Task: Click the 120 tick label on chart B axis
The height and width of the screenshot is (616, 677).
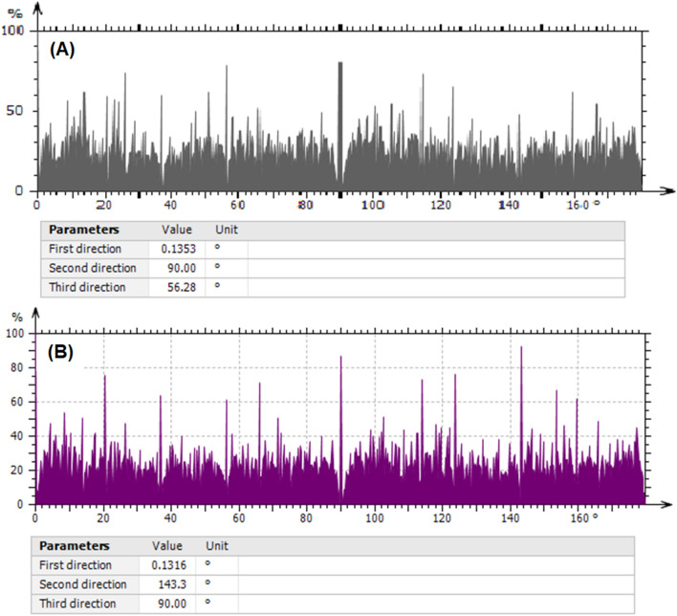Action: pyautogui.click(x=441, y=517)
